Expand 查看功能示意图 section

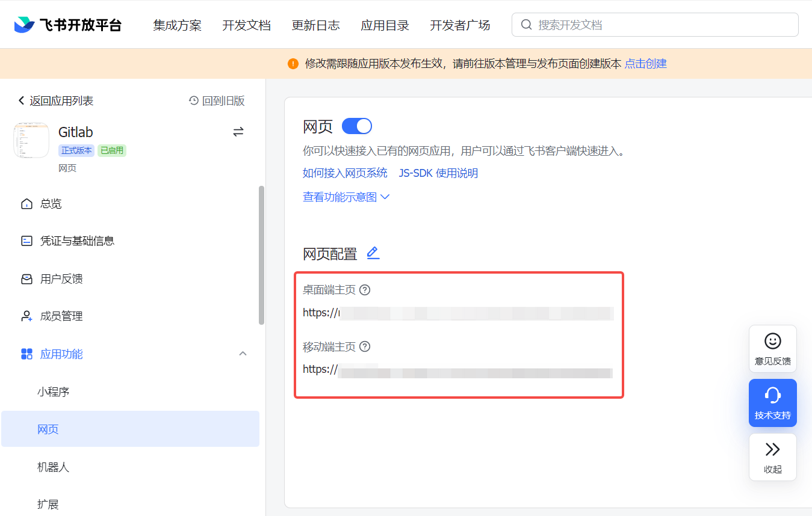346,197
